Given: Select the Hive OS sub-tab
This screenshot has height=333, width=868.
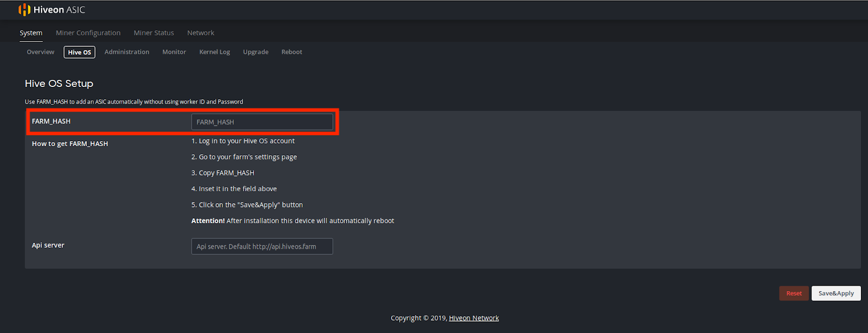Looking at the screenshot, I should 79,52.
